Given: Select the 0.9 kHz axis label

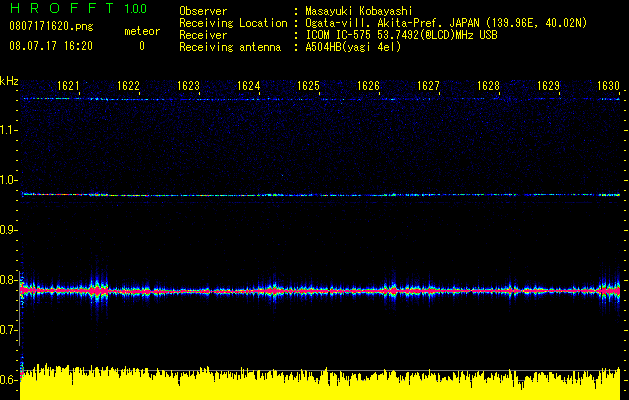Looking at the screenshot, I should click(x=9, y=230).
